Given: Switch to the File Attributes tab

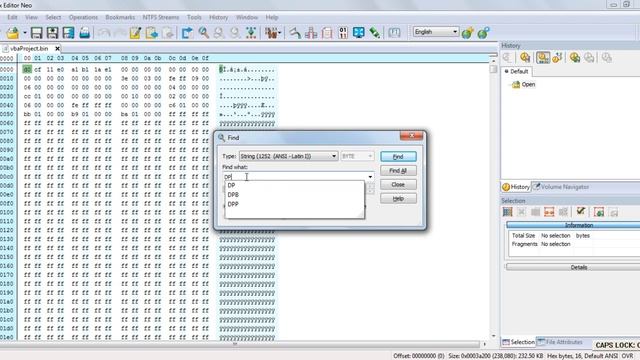Looking at the screenshot, I should pyautogui.click(x=560, y=342).
